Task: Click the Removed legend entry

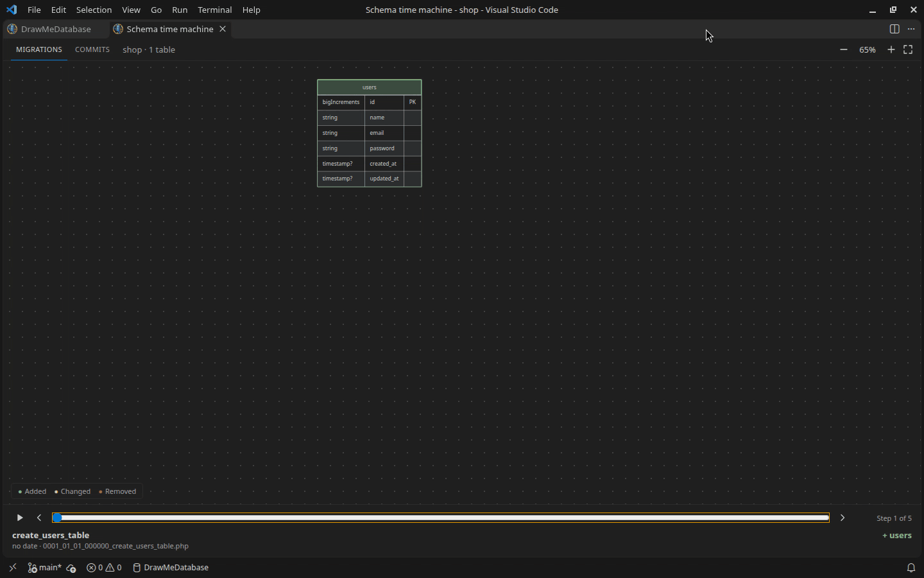Action: (x=117, y=491)
